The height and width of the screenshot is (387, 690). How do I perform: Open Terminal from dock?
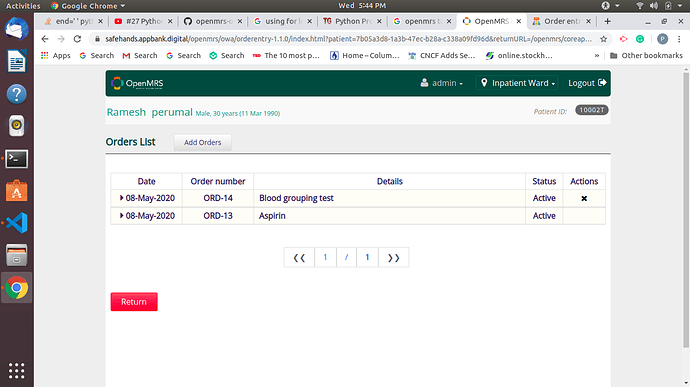17,159
